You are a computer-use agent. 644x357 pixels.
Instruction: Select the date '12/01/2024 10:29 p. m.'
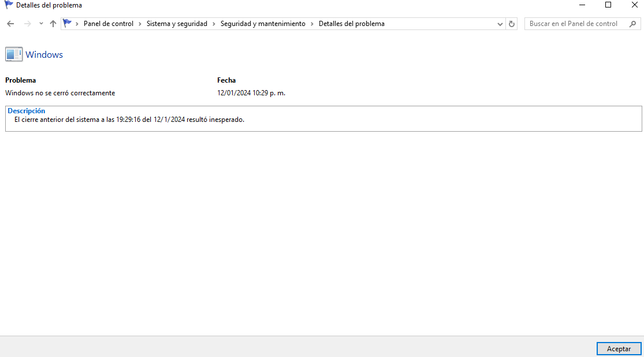(251, 93)
